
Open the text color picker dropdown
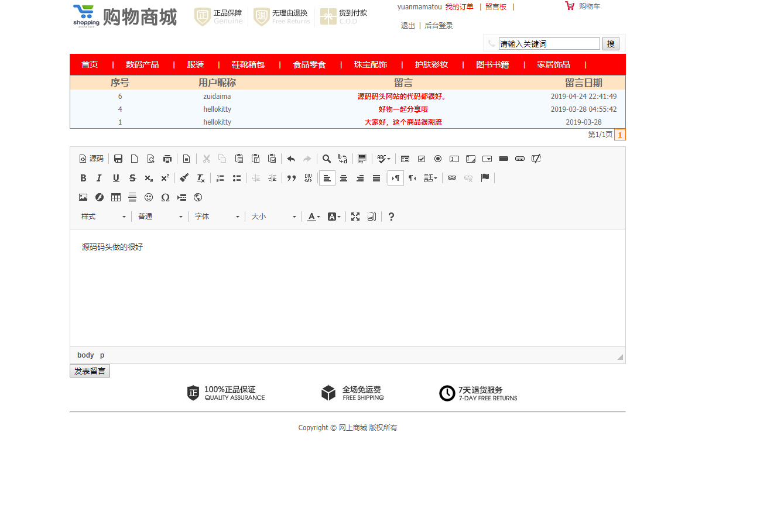(313, 217)
